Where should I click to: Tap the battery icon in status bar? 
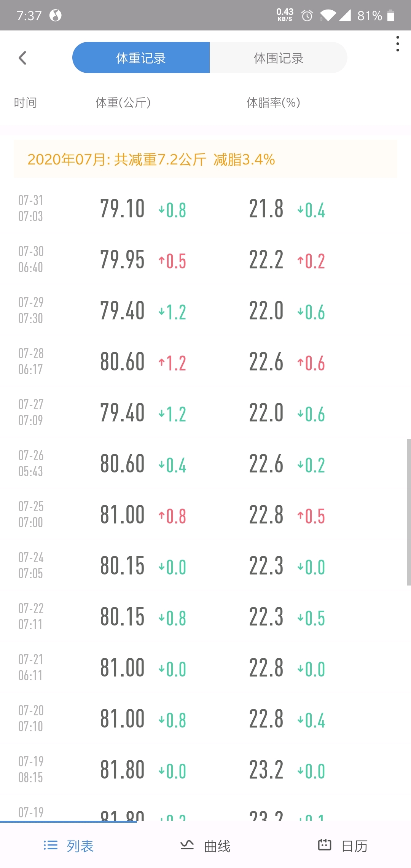pyautogui.click(x=391, y=16)
